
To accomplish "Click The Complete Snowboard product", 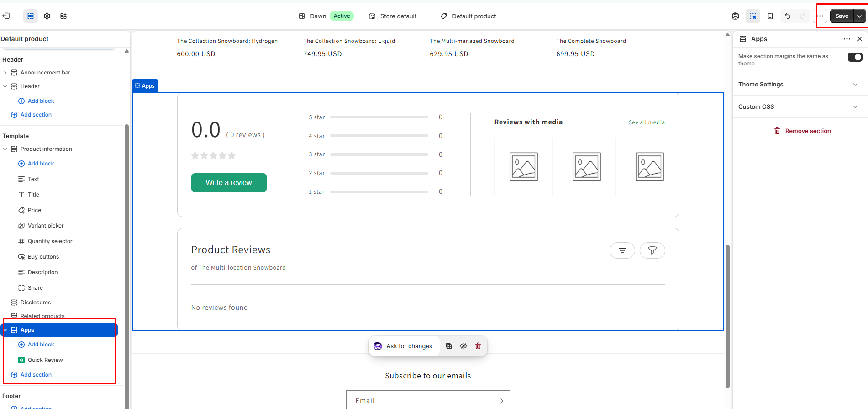I will tap(591, 41).
